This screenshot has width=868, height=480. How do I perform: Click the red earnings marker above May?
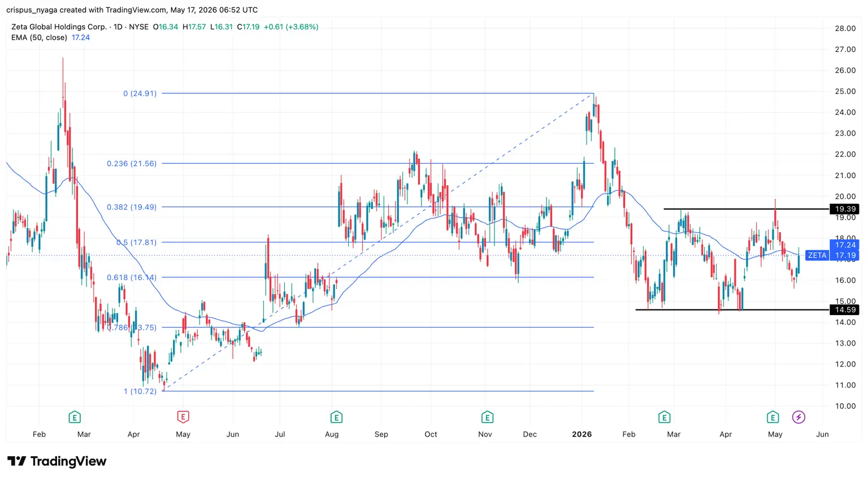coord(183,417)
